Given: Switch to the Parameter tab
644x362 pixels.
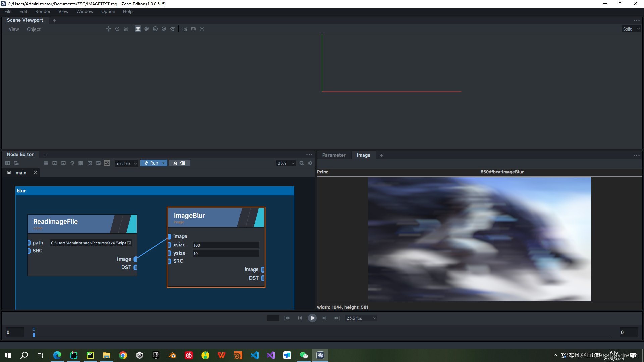Looking at the screenshot, I should click(x=334, y=155).
